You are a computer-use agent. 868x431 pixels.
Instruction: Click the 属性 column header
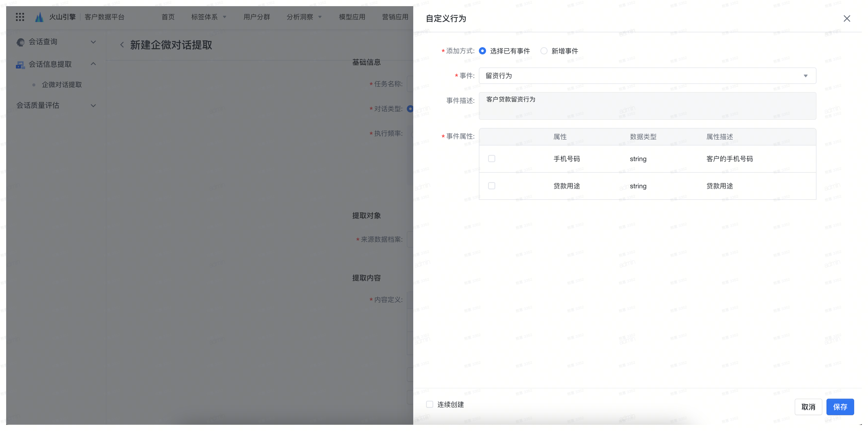(x=560, y=137)
